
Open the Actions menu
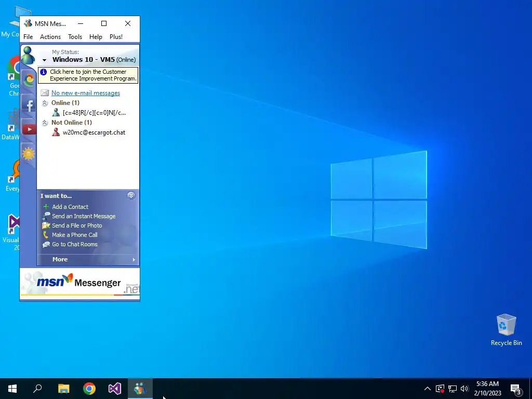pos(50,37)
